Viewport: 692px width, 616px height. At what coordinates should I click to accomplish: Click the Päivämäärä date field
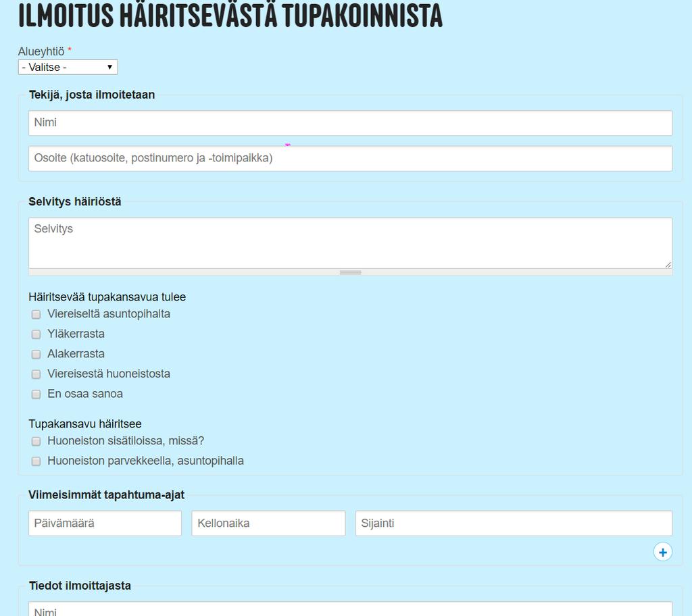click(105, 523)
